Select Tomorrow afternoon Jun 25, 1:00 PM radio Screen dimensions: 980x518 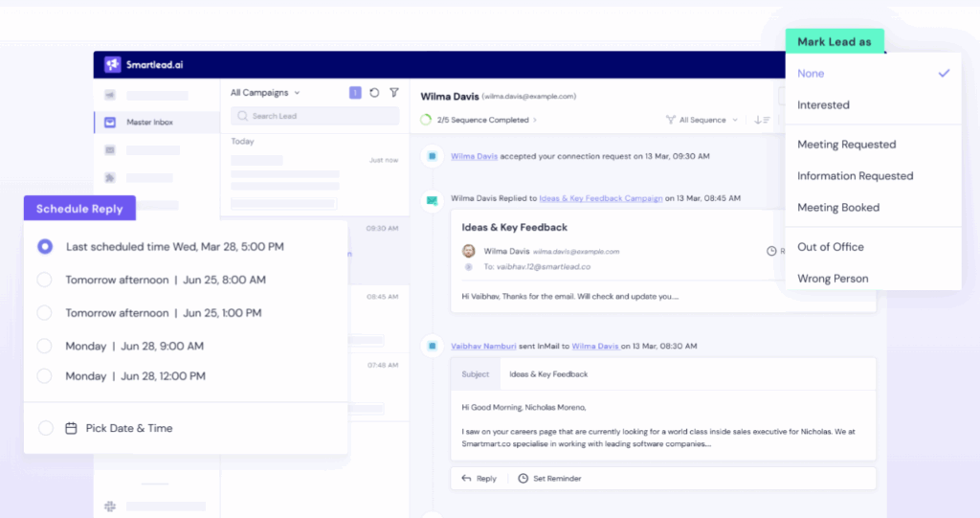pyautogui.click(x=44, y=313)
